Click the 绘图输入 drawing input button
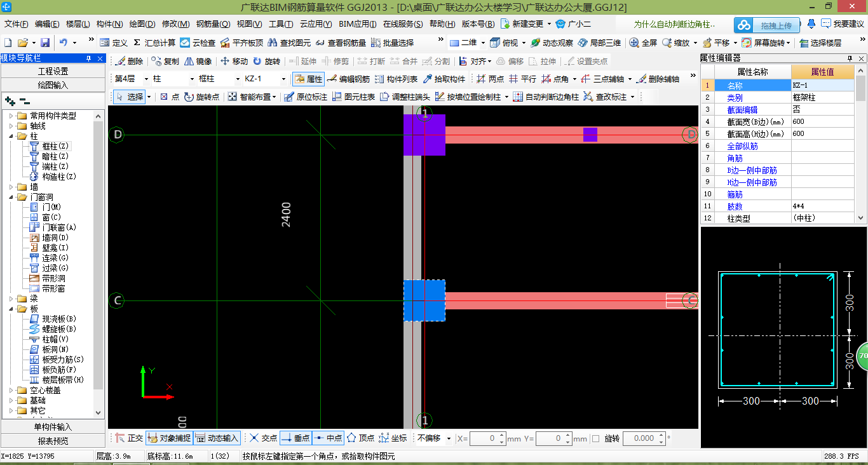This screenshot has height=465, width=868. [x=53, y=84]
